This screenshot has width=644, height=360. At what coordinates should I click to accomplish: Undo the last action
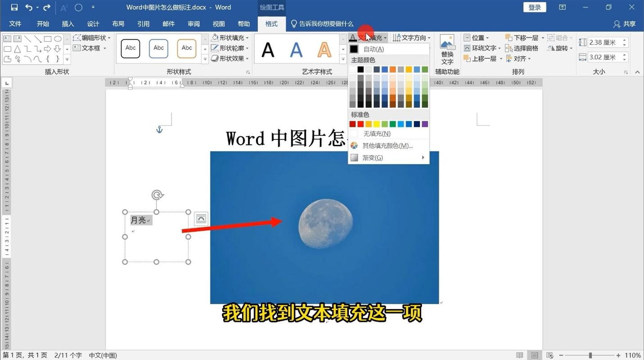[29, 7]
